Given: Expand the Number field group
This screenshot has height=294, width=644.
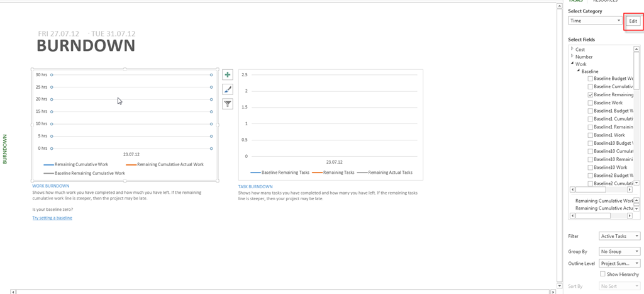Looking at the screenshot, I should (x=572, y=57).
